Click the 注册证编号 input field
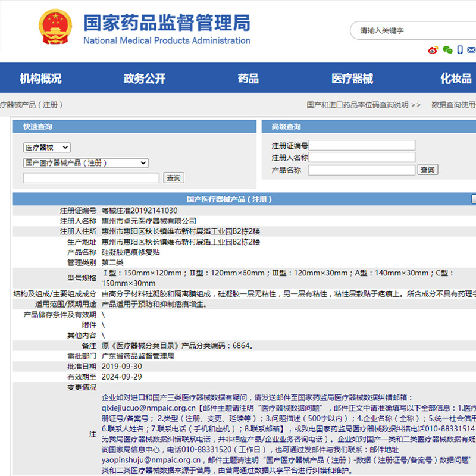Screen dimensions: 476x476 361,145
